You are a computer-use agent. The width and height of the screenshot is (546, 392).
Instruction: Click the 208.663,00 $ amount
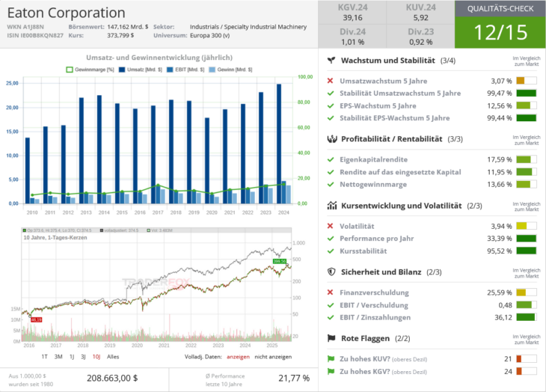tap(112, 378)
